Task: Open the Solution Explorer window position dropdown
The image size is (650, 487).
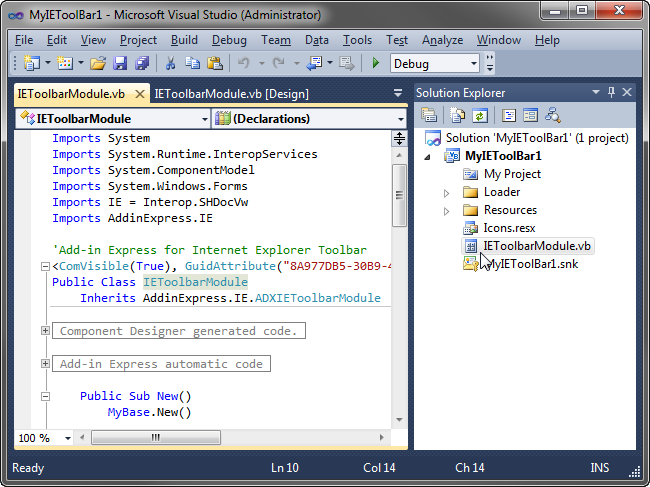Action: click(x=596, y=92)
